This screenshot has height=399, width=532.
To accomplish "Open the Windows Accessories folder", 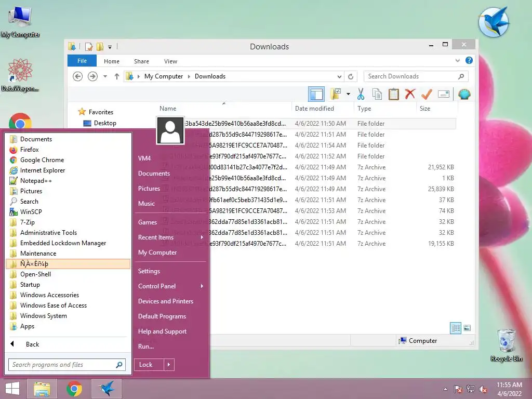I will [x=49, y=295].
